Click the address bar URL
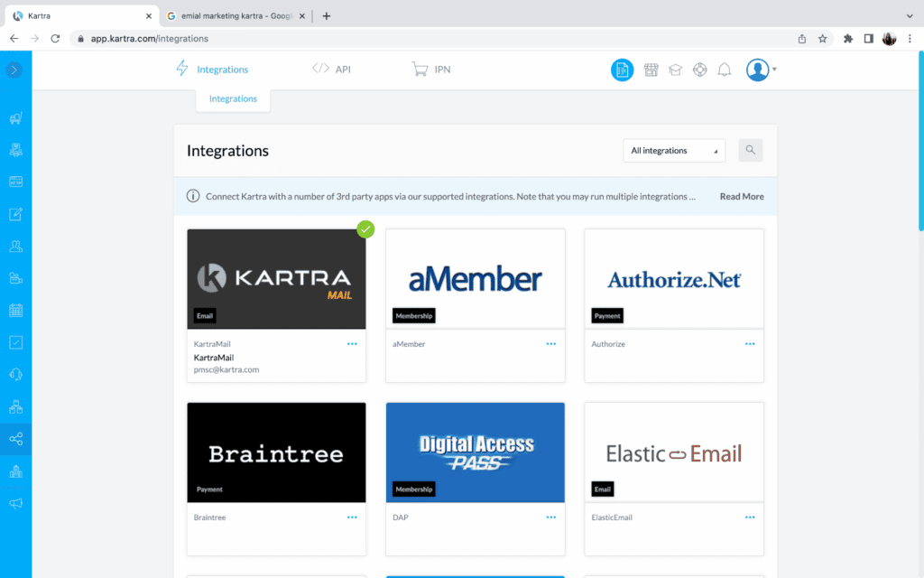Screen dimensions: 924x578 click(149, 38)
